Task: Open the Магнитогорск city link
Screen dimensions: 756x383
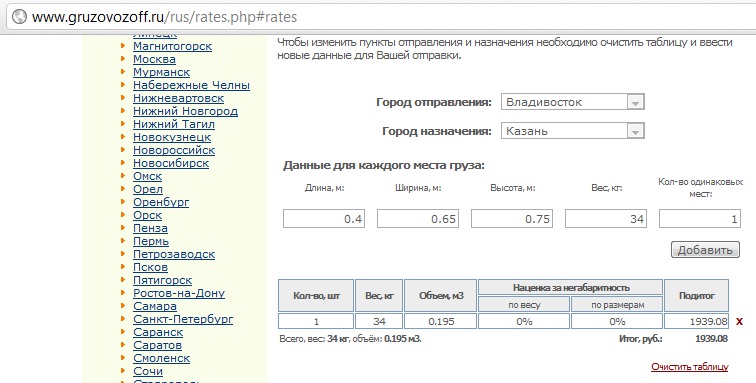Action: 172,46
